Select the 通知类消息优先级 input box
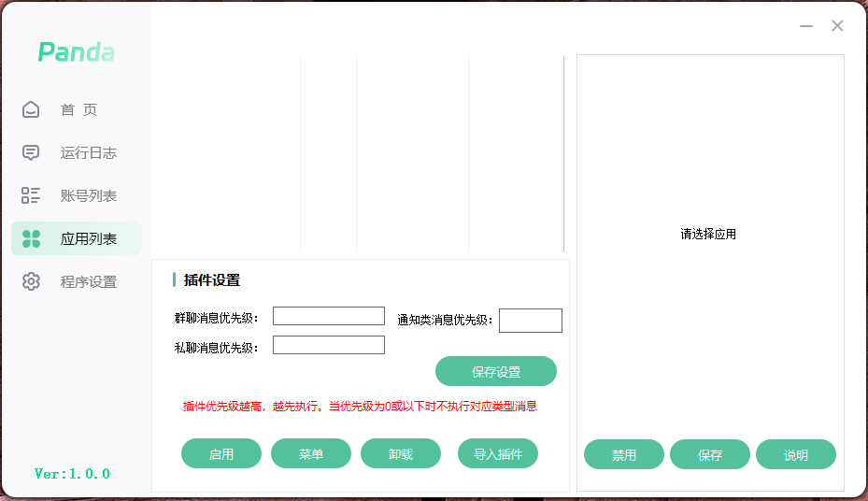868x501 pixels. point(530,321)
